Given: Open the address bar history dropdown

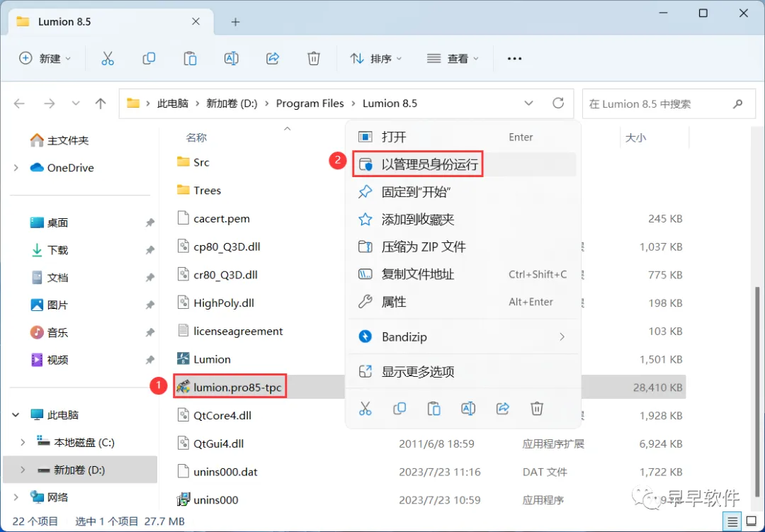Looking at the screenshot, I should [528, 103].
